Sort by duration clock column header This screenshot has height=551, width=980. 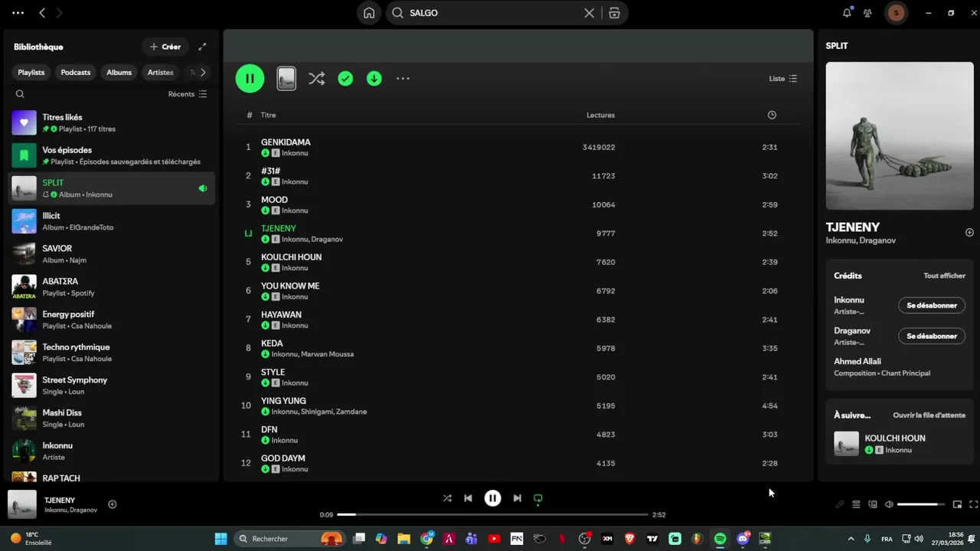(x=772, y=115)
